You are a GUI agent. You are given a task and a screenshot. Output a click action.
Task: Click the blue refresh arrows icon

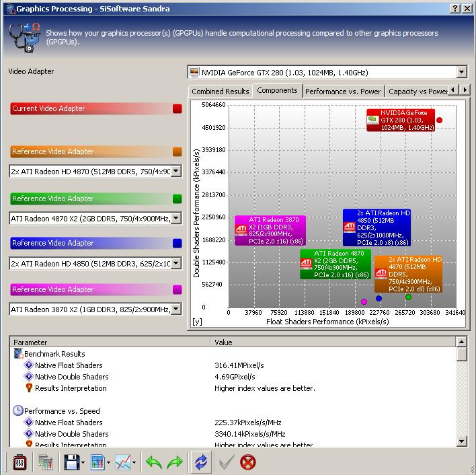coord(201,462)
